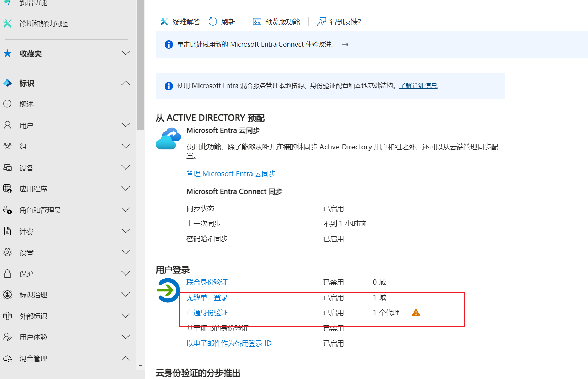588x379 pixels.
Task: Collapse the 标识 section chevron
Action: point(126,83)
